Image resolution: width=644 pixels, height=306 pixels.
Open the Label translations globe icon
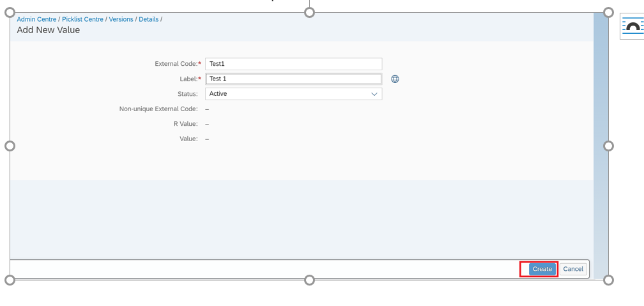click(395, 79)
